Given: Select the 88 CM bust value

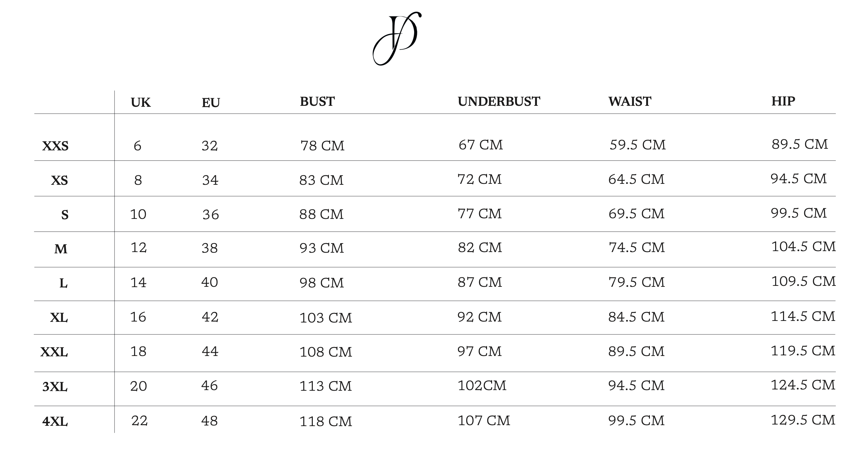Looking at the screenshot, I should click(x=321, y=214).
